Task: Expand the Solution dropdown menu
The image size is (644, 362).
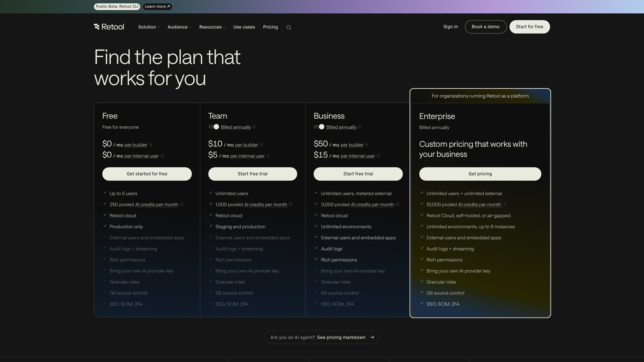Action: tap(149, 27)
